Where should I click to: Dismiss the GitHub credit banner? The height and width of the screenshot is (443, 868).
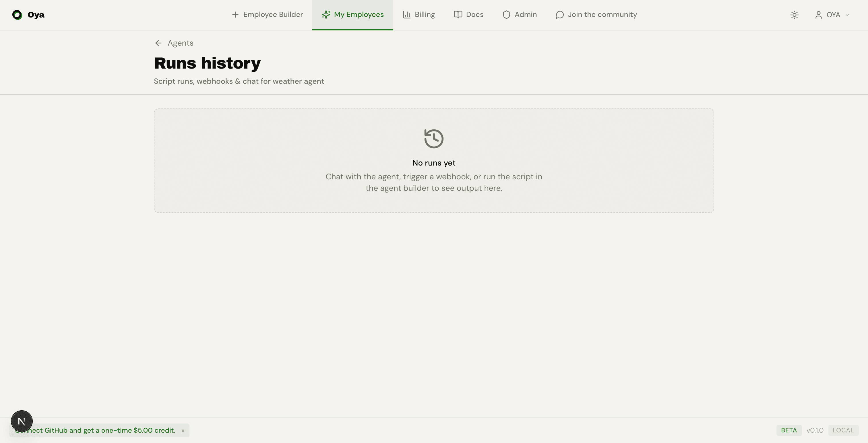[183, 431]
